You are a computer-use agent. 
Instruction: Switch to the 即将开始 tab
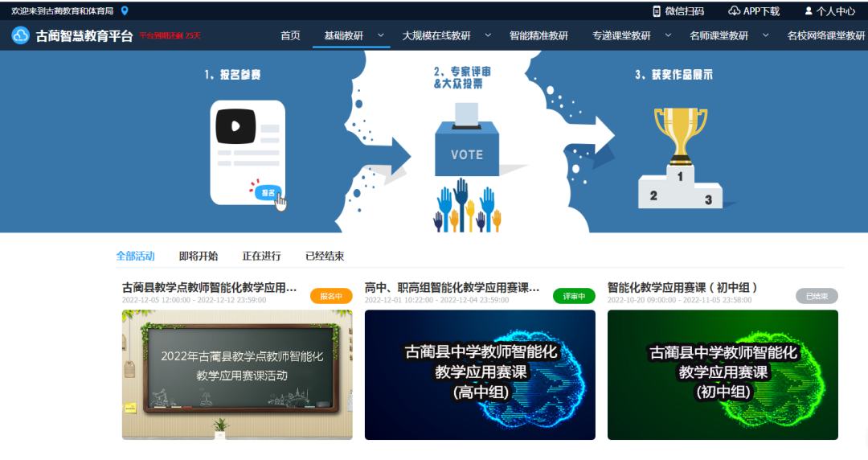point(198,256)
